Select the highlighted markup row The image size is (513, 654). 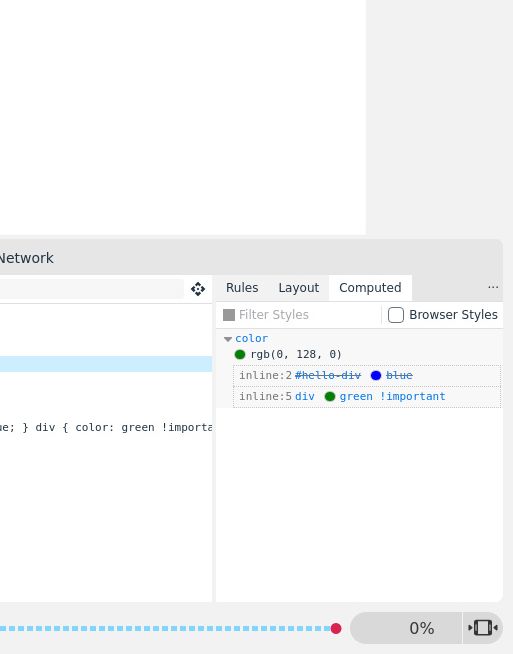[106, 364]
